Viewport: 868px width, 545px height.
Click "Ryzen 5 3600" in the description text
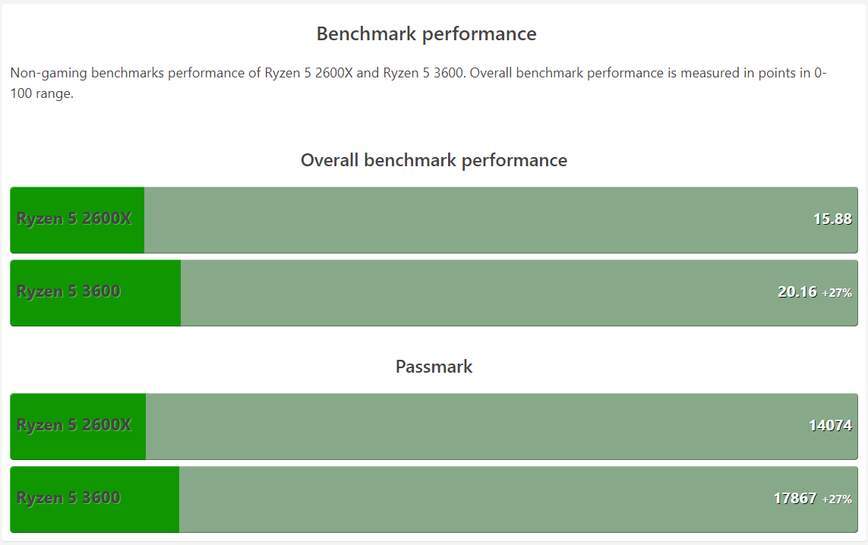(423, 73)
